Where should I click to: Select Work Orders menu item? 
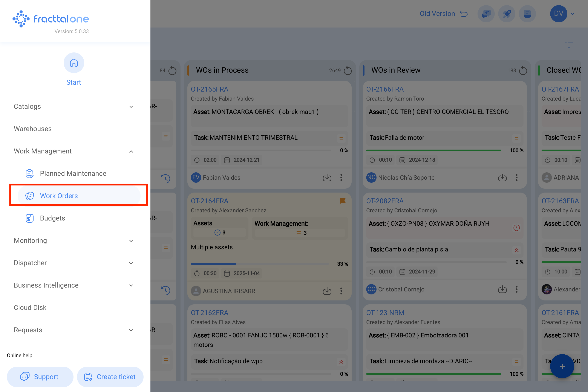[79, 196]
